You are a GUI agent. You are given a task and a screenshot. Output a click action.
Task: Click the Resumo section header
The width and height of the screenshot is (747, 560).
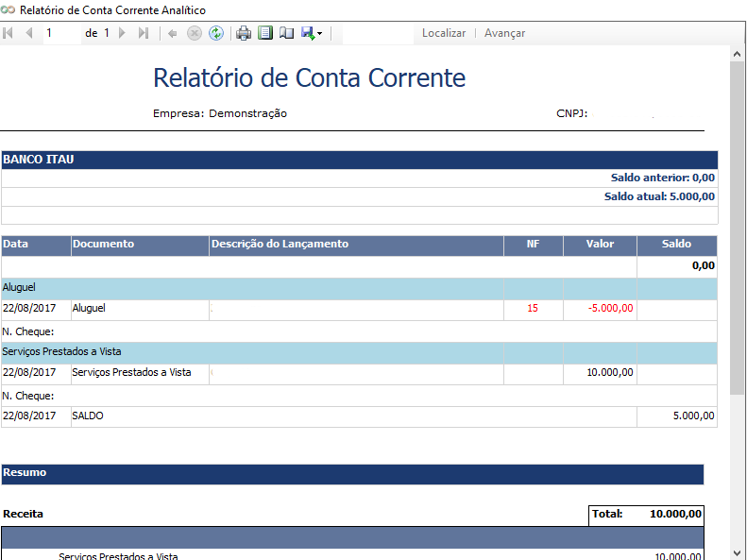(x=352, y=474)
